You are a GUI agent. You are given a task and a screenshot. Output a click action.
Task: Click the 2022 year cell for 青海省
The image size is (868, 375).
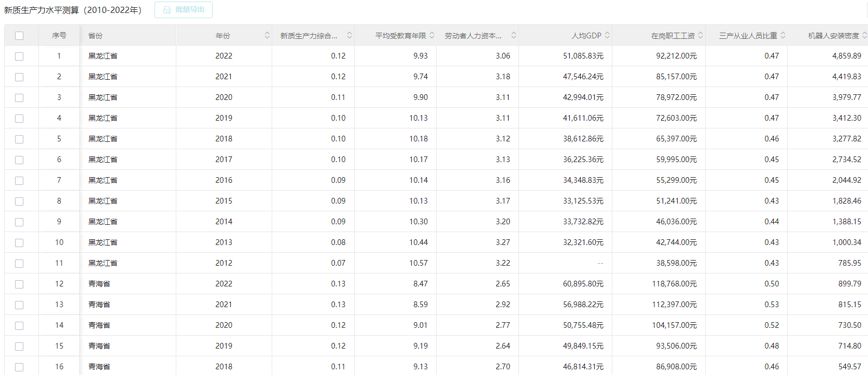223,284
